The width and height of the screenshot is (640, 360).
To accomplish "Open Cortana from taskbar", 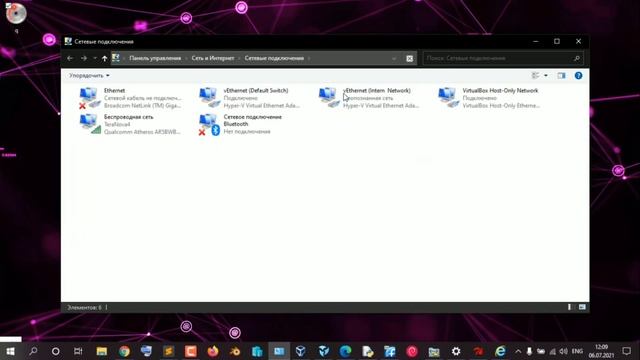I will coord(56,351).
